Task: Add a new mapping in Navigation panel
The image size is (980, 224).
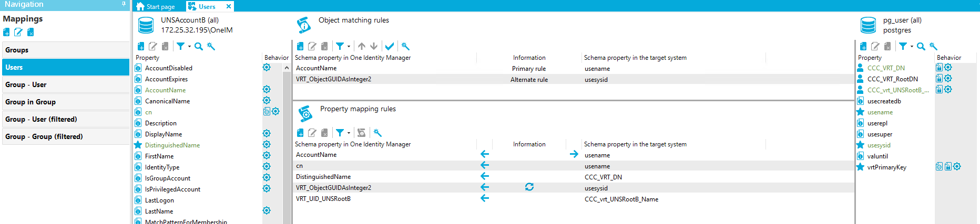Action: point(6,33)
